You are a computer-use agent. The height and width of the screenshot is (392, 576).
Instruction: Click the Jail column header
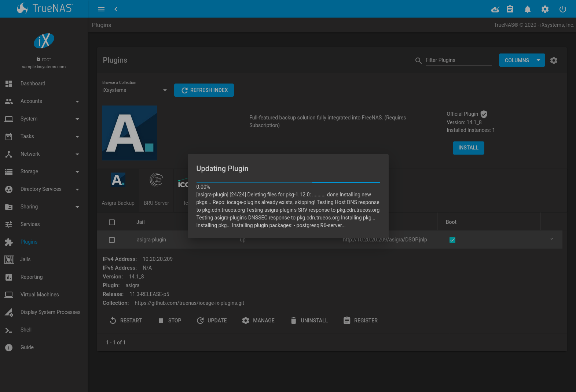140,222
